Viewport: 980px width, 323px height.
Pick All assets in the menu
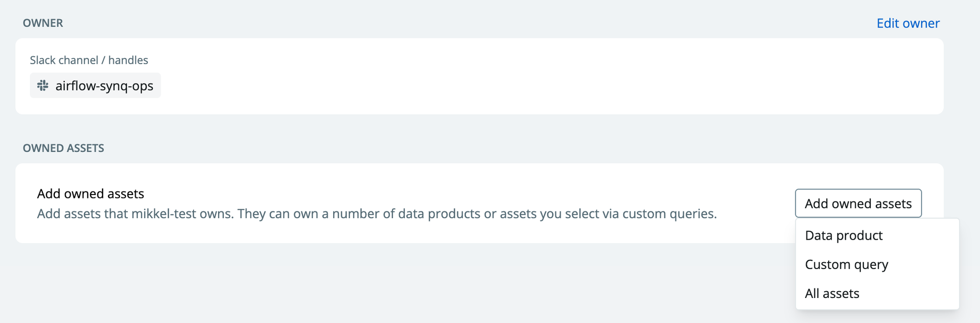pyautogui.click(x=832, y=294)
